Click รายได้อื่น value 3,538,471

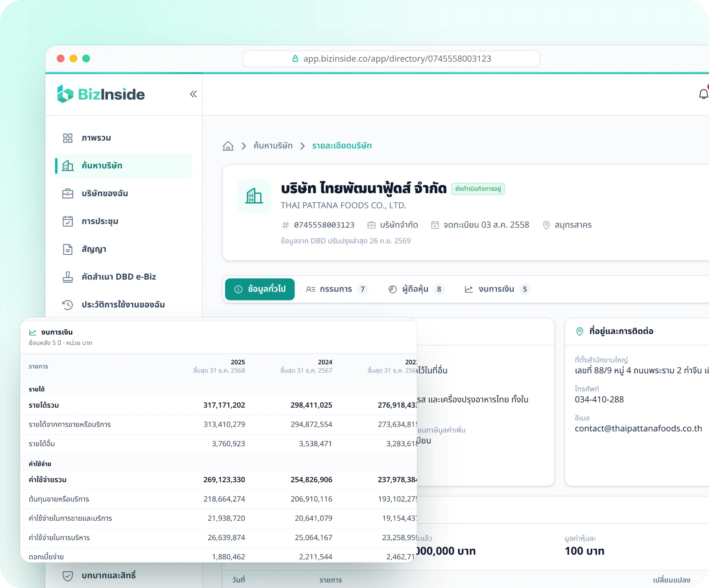316,444
